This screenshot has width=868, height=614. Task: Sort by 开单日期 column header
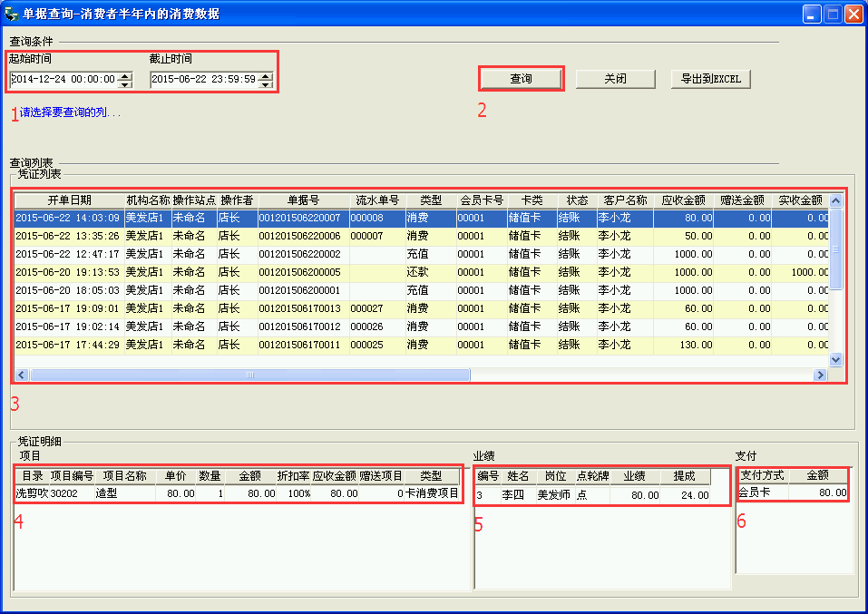coord(70,200)
